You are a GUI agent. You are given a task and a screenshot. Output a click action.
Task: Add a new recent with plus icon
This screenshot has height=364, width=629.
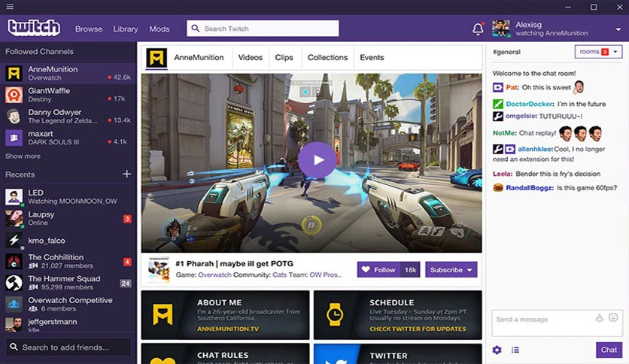point(126,174)
